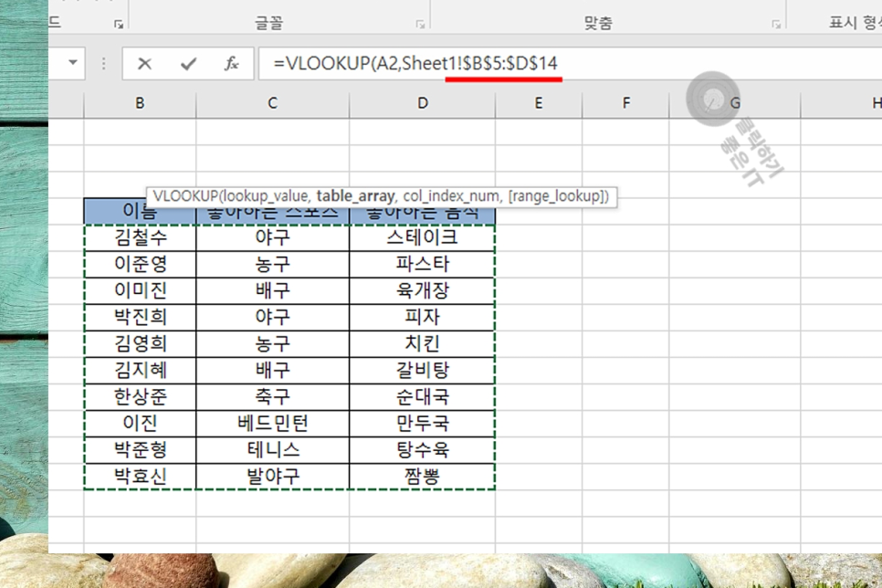Select cell containing 이진

coord(140,423)
